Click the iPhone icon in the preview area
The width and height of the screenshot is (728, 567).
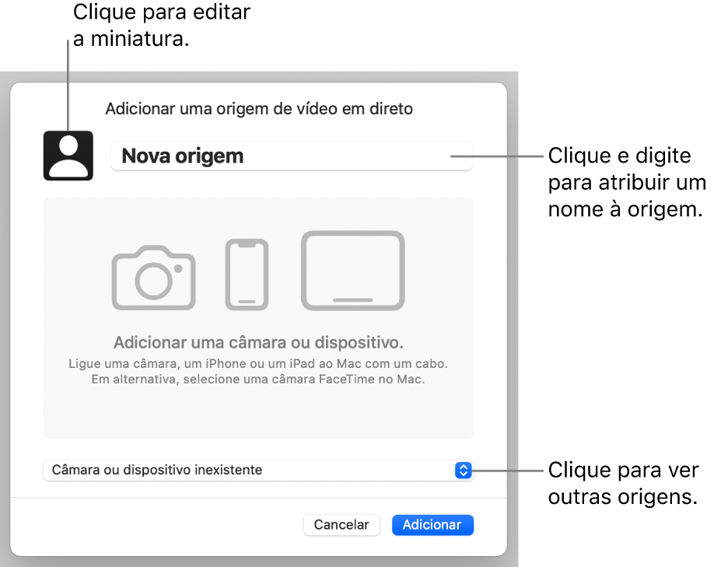pos(247,275)
